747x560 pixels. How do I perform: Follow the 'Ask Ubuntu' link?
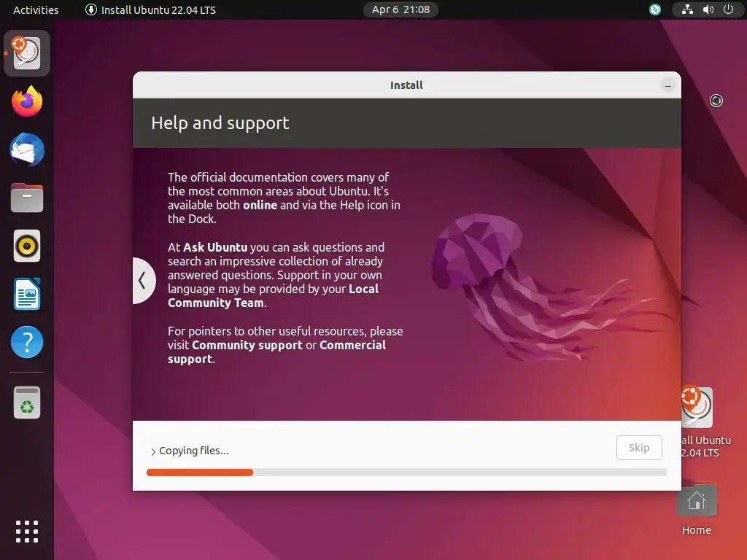[215, 248]
